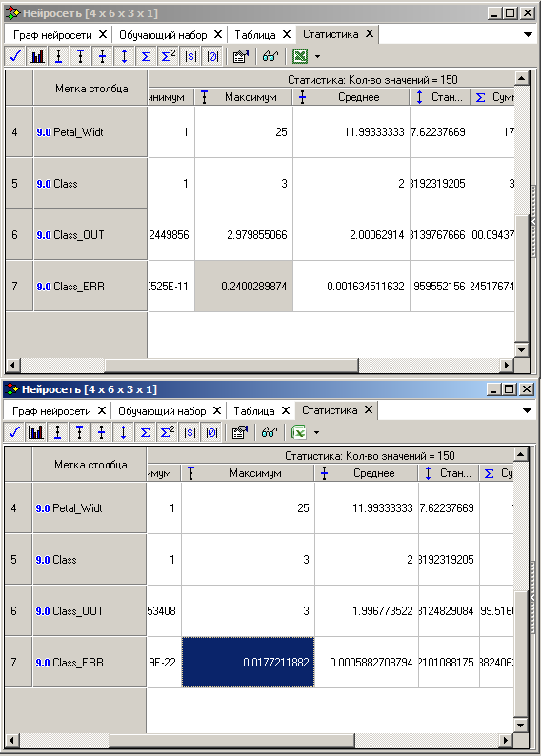The image size is (541, 756).
Task: Select cell 2.979855066 in Class_OUT row
Action: click(x=244, y=235)
